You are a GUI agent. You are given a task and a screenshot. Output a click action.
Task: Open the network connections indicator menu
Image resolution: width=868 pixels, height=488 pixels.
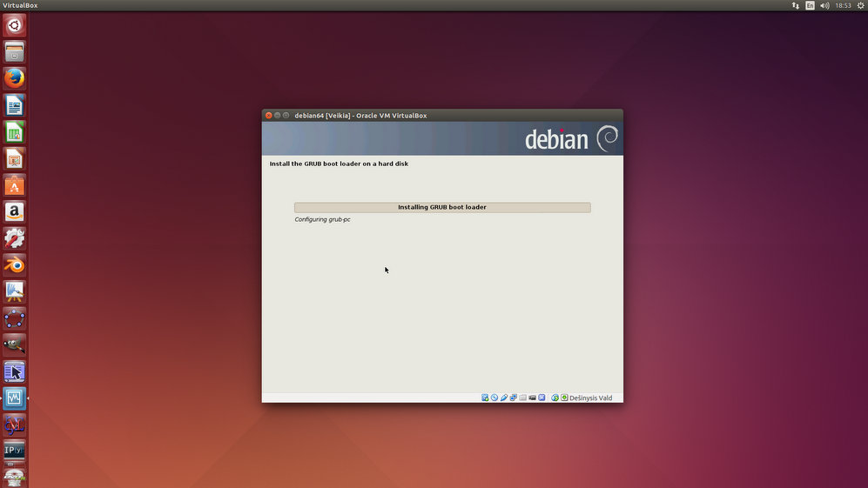pos(795,5)
